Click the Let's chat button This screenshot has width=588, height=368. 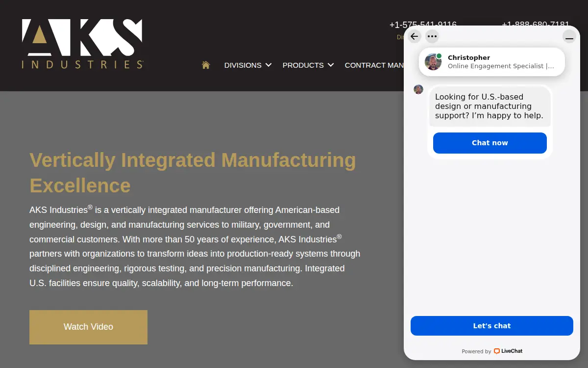click(492, 326)
